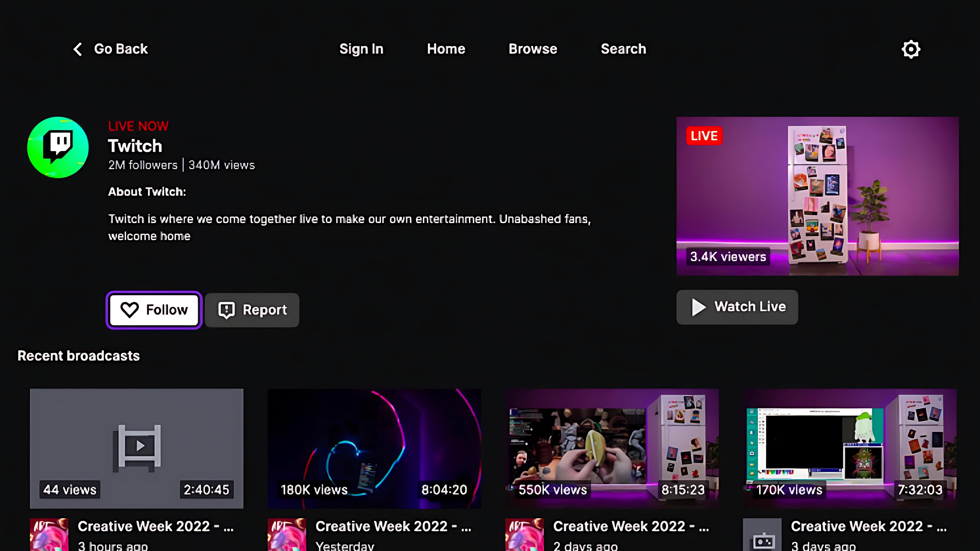Open the 170K views broadcast thumbnail
Viewport: 980px width, 551px height.
(850, 448)
